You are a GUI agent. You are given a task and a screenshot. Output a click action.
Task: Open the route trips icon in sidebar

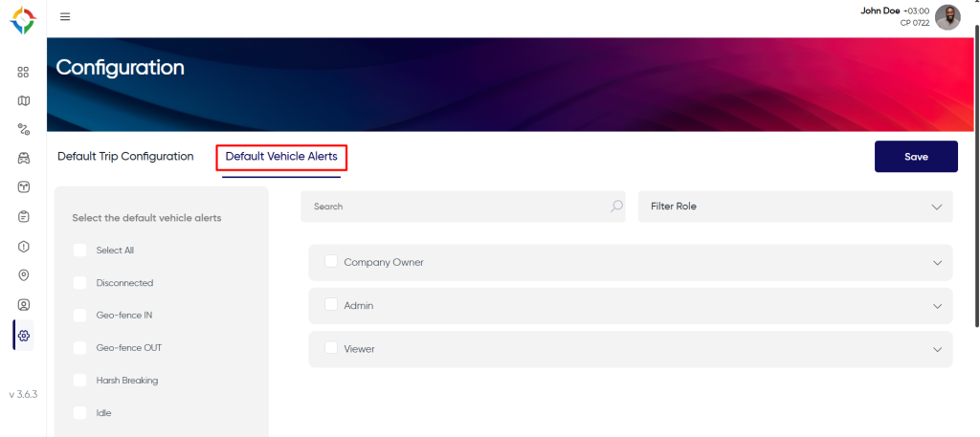[23, 129]
